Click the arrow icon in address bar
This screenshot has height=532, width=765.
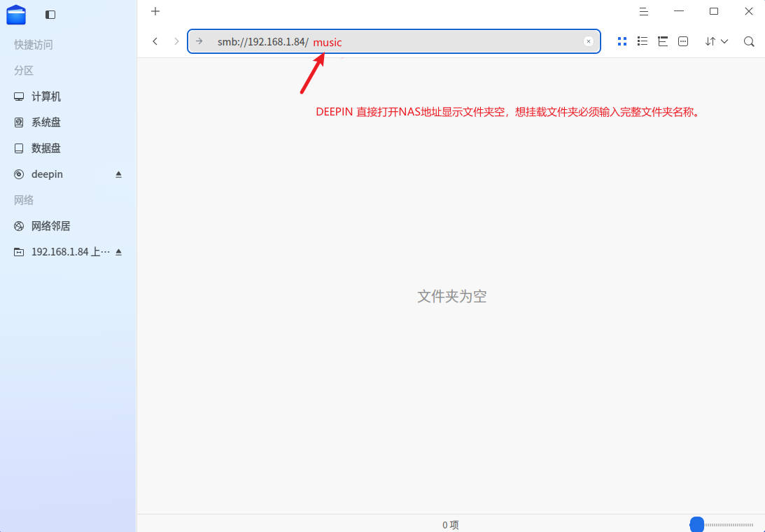tap(199, 41)
